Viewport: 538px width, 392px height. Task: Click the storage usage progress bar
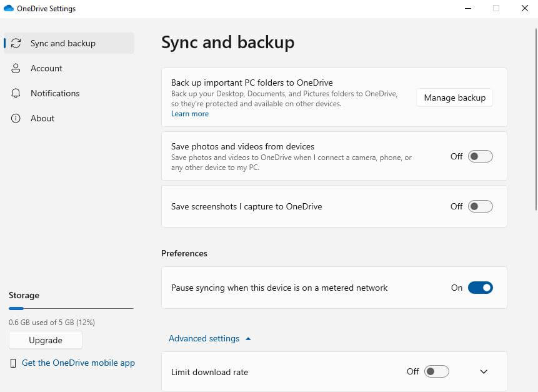[71, 308]
